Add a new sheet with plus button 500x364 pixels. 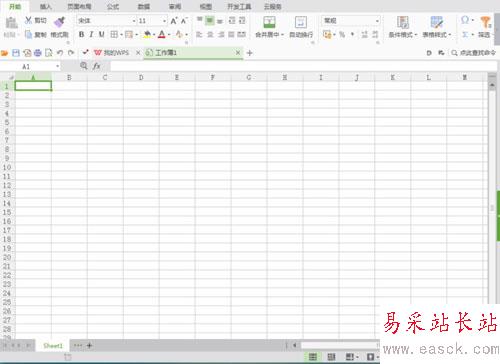point(89,346)
